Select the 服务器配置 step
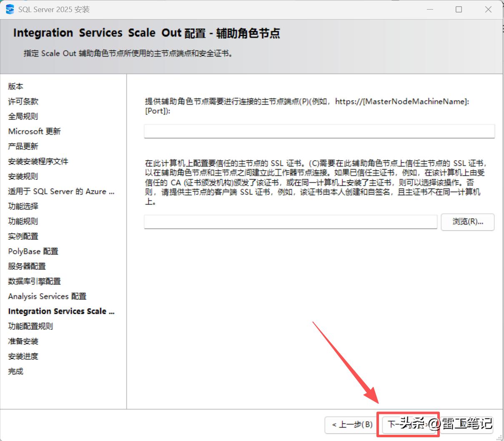This screenshot has height=441, width=504. (27, 266)
